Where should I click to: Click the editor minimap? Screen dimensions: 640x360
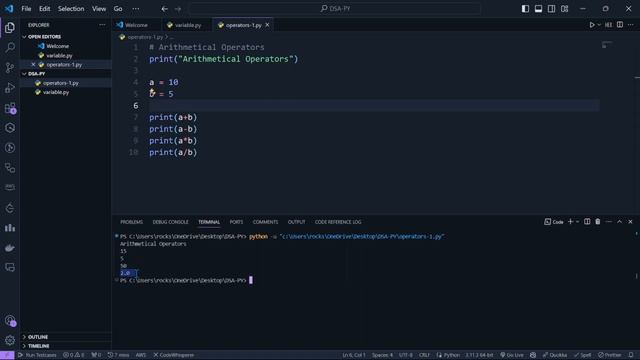(607, 44)
